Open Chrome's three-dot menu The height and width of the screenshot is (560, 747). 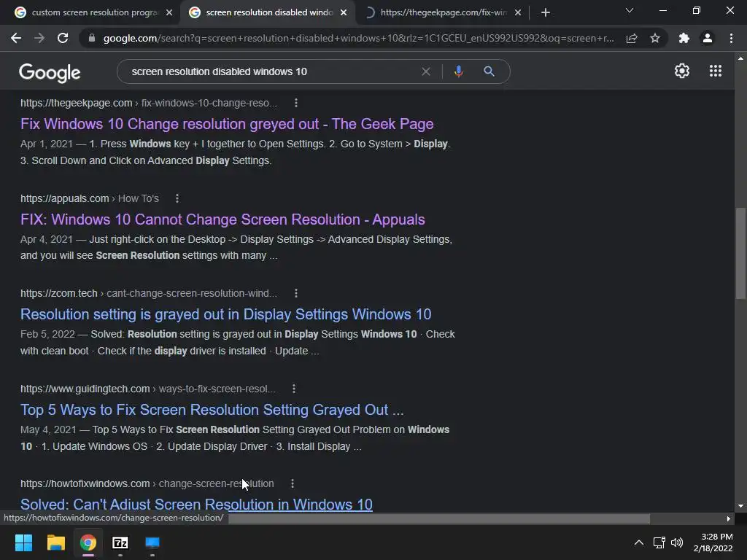click(x=731, y=38)
